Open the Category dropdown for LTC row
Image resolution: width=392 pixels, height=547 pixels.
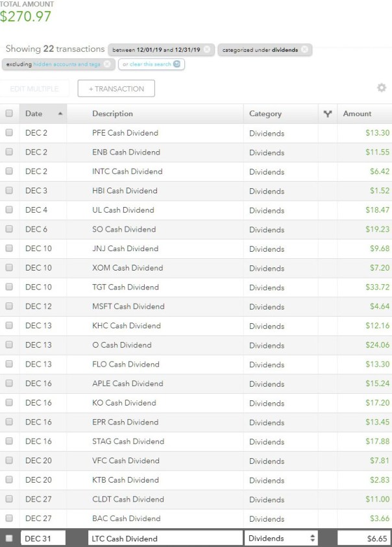pyautogui.click(x=282, y=539)
